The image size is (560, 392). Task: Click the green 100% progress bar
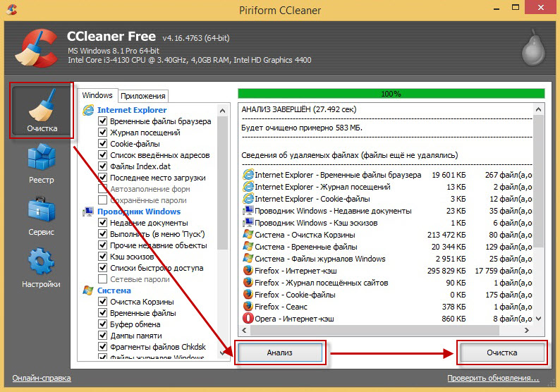click(x=391, y=93)
